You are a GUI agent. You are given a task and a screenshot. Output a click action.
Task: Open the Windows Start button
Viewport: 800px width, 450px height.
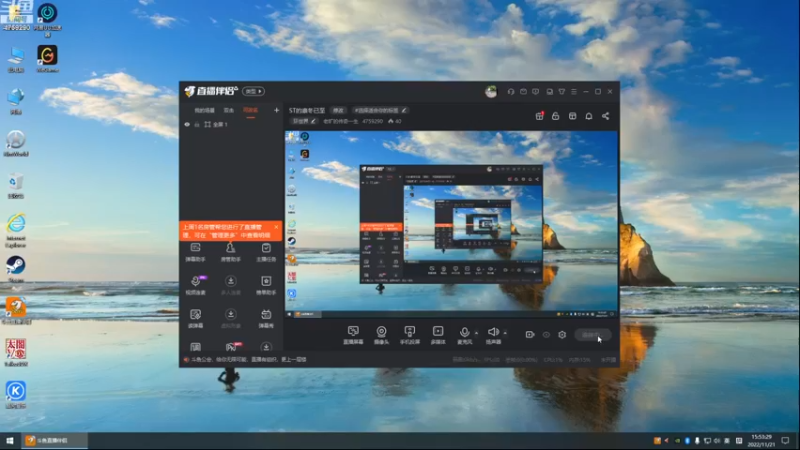[x=10, y=440]
